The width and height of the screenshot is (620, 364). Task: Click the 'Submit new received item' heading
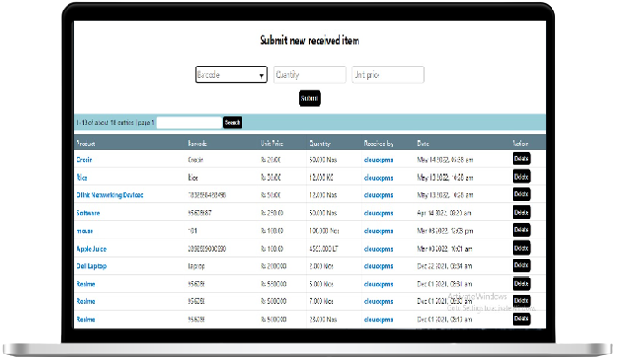pos(310,40)
